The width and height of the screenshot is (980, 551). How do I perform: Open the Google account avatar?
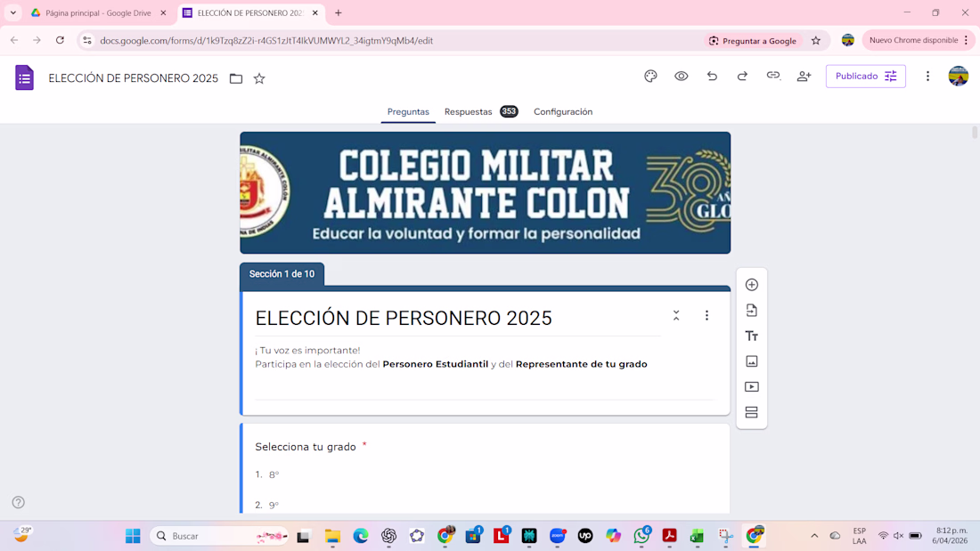pyautogui.click(x=958, y=77)
